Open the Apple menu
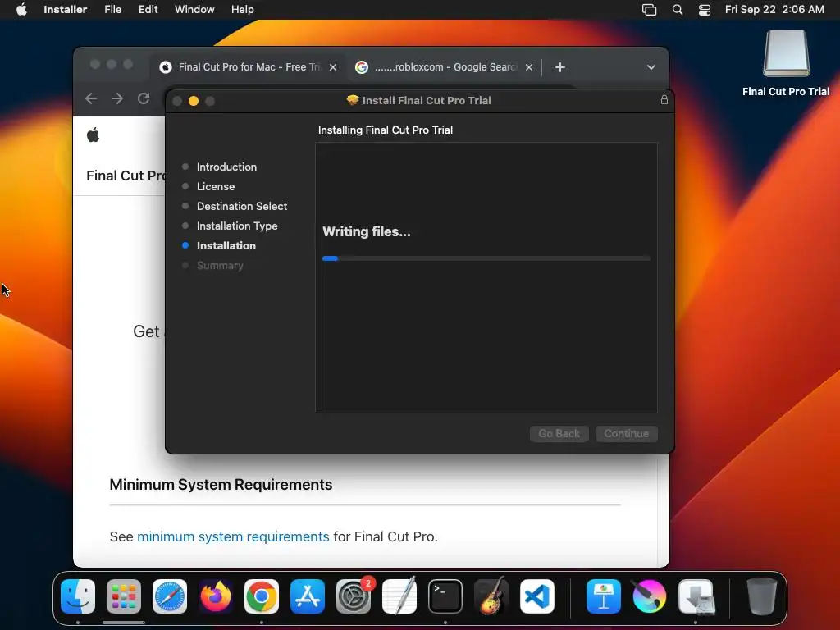This screenshot has width=840, height=630. pyautogui.click(x=21, y=9)
